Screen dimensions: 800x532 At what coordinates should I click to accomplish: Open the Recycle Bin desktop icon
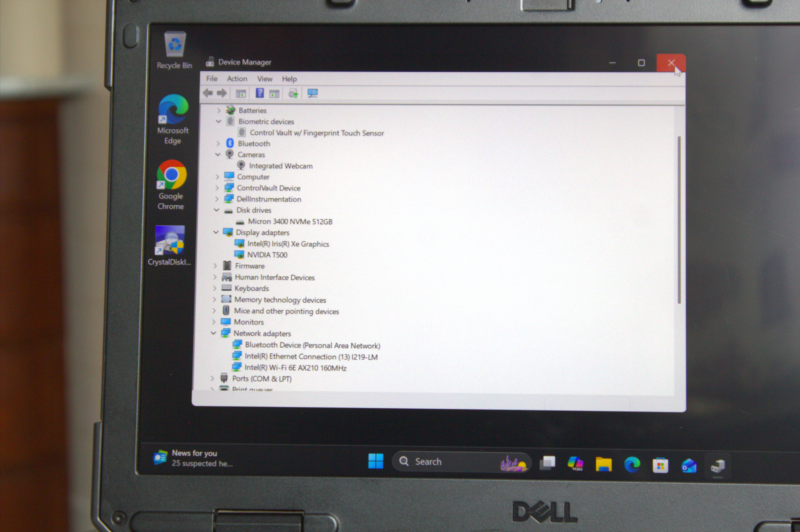tap(174, 50)
